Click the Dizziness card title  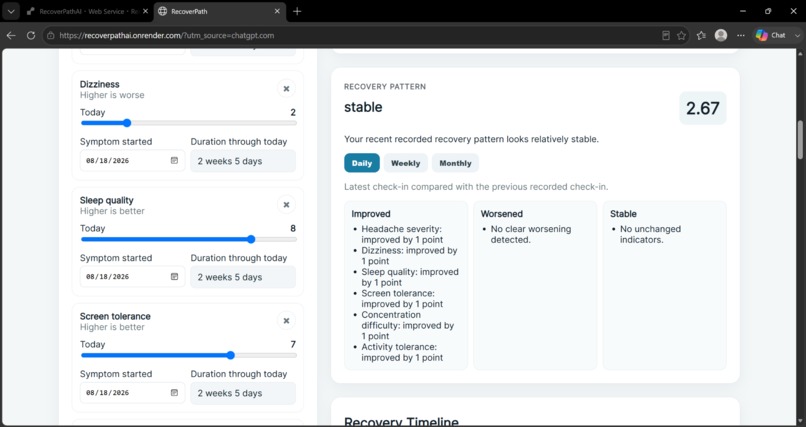click(100, 84)
